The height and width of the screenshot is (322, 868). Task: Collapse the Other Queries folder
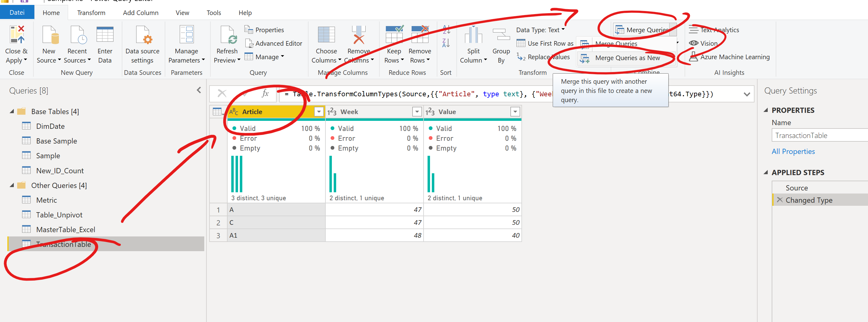[12, 185]
